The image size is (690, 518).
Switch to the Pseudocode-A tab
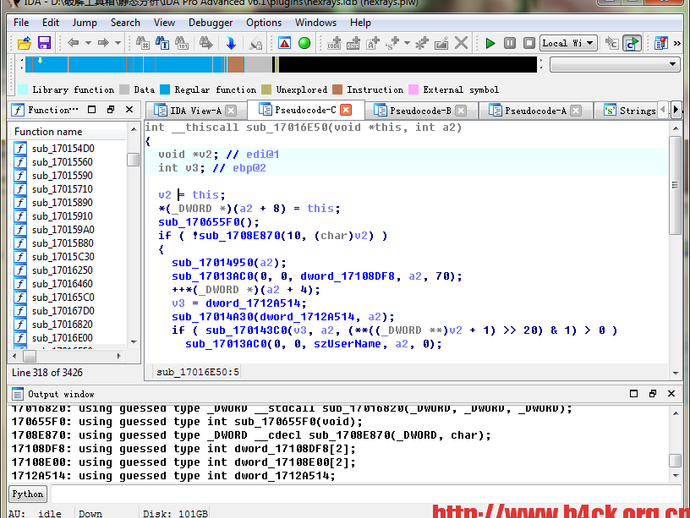(x=535, y=110)
